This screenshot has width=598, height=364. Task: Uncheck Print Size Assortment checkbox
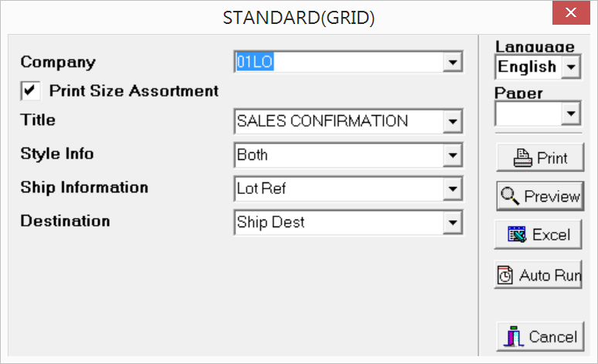30,91
